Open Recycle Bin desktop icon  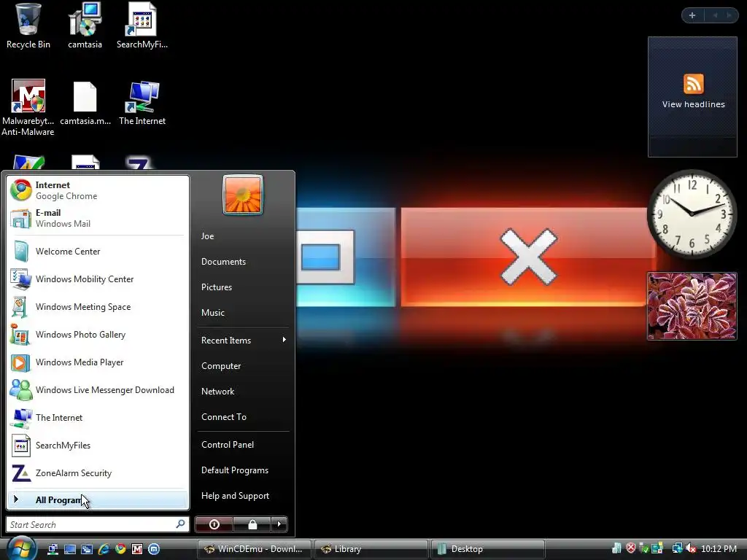coord(28,26)
